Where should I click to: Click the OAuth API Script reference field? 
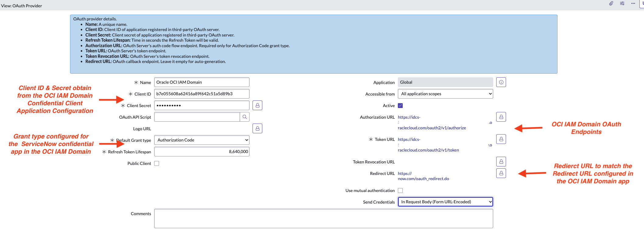(x=197, y=117)
